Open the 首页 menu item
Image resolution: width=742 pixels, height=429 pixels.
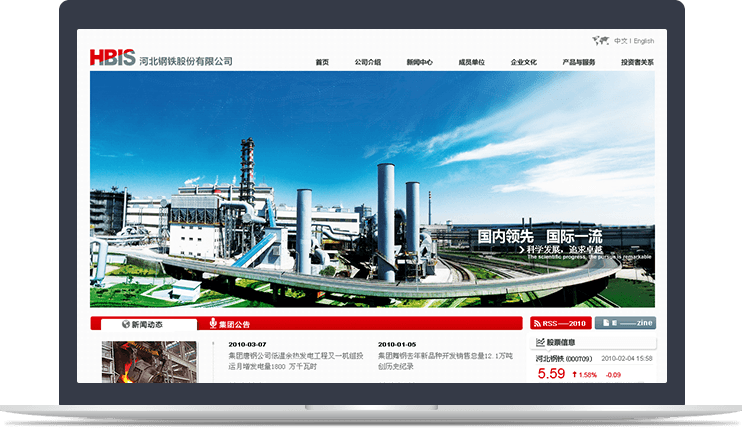point(322,62)
